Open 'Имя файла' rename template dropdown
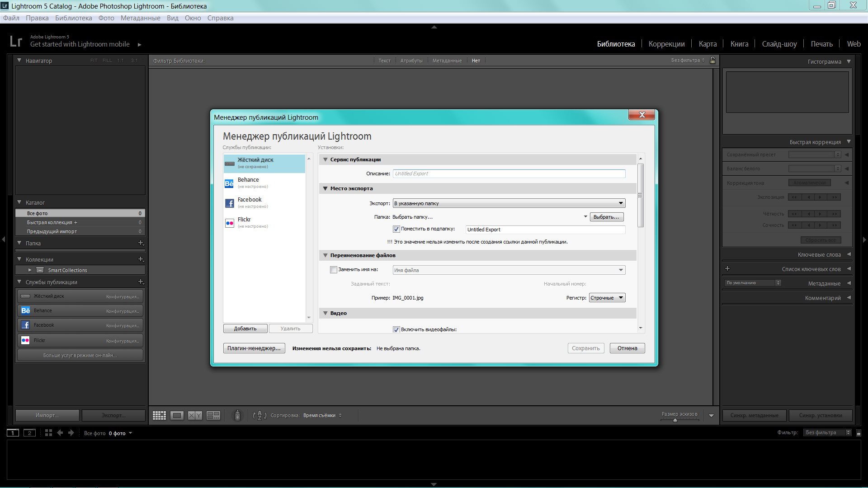This screenshot has height=488, width=868. 509,270
